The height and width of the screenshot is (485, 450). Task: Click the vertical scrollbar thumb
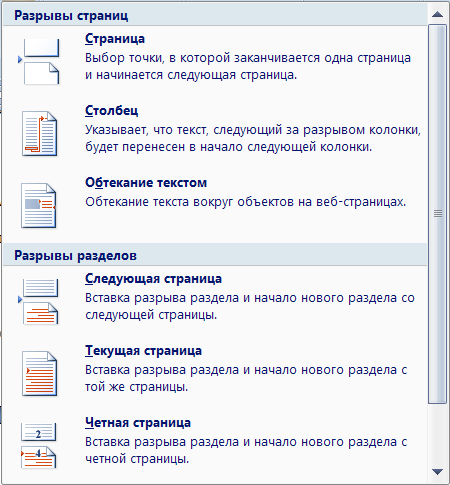point(437,214)
